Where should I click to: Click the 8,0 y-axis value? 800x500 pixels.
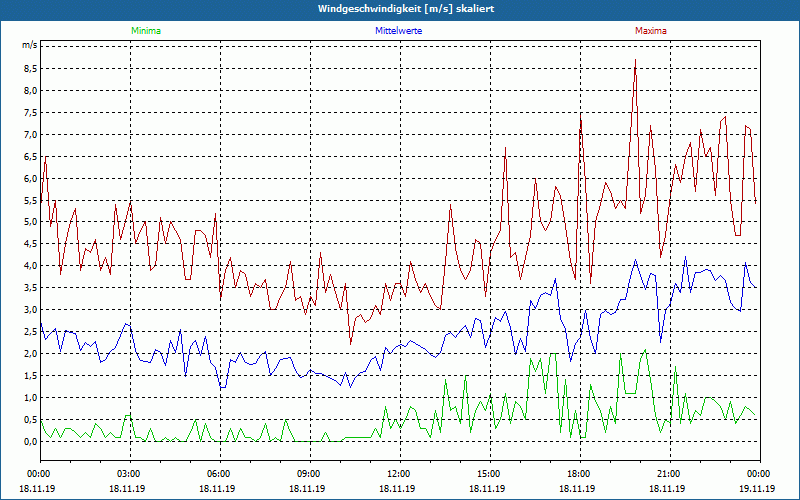click(31, 91)
